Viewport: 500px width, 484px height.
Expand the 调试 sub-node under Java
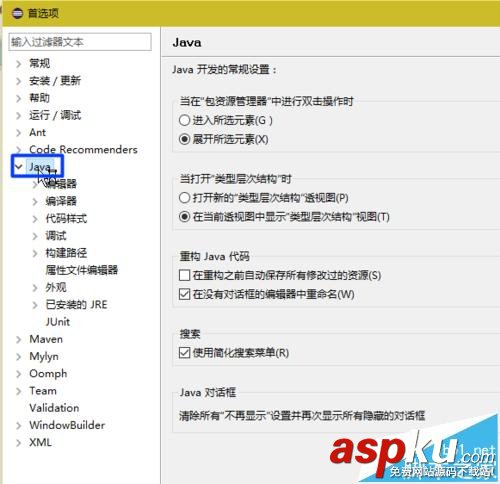pos(35,236)
